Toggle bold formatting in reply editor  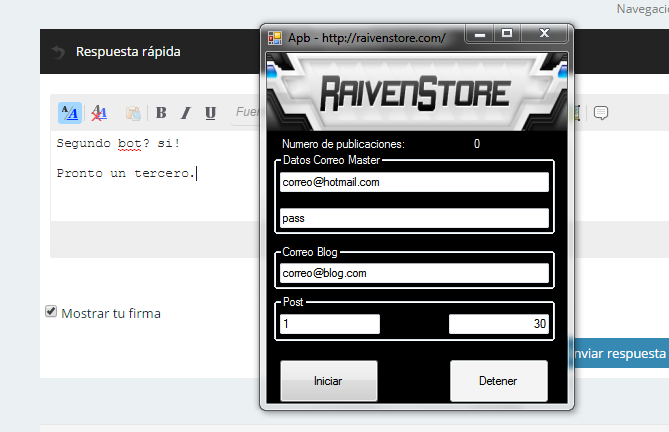(x=161, y=113)
